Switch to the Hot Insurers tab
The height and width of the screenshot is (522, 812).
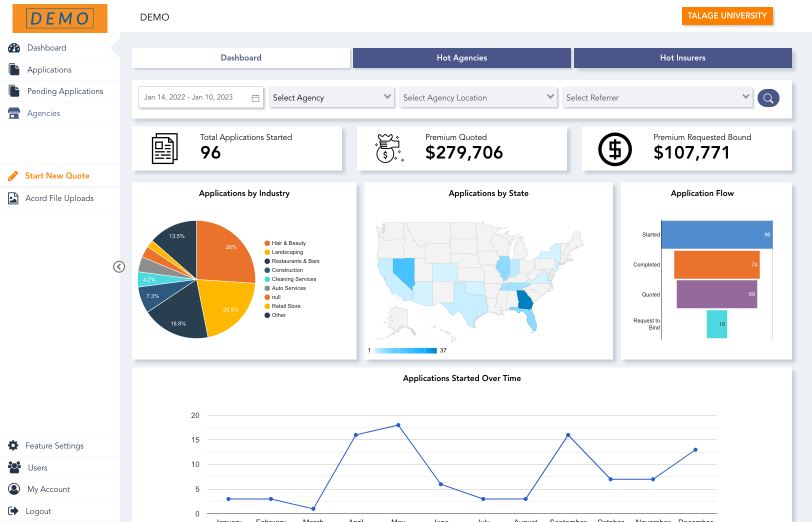pyautogui.click(x=683, y=58)
